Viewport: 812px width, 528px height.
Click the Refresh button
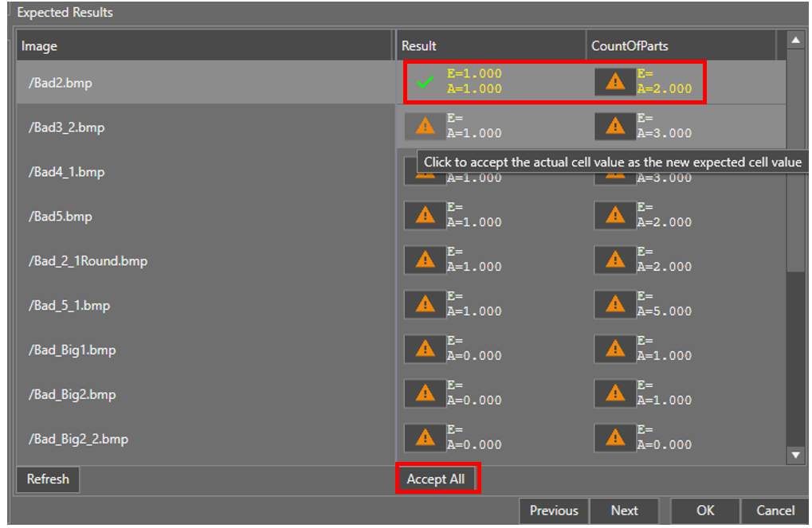[x=48, y=479]
